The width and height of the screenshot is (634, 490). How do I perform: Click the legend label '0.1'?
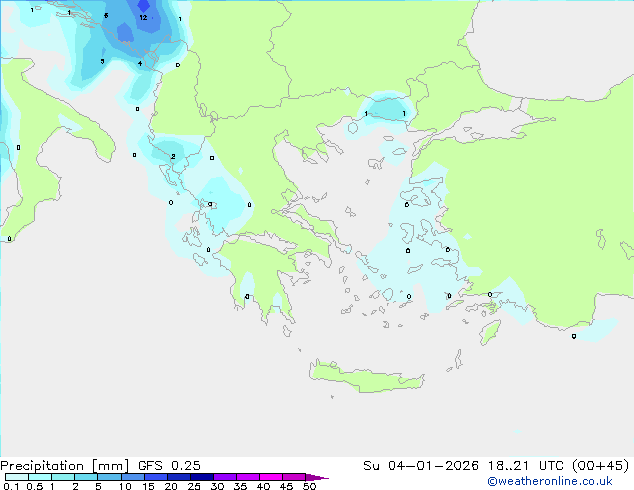[11, 486]
